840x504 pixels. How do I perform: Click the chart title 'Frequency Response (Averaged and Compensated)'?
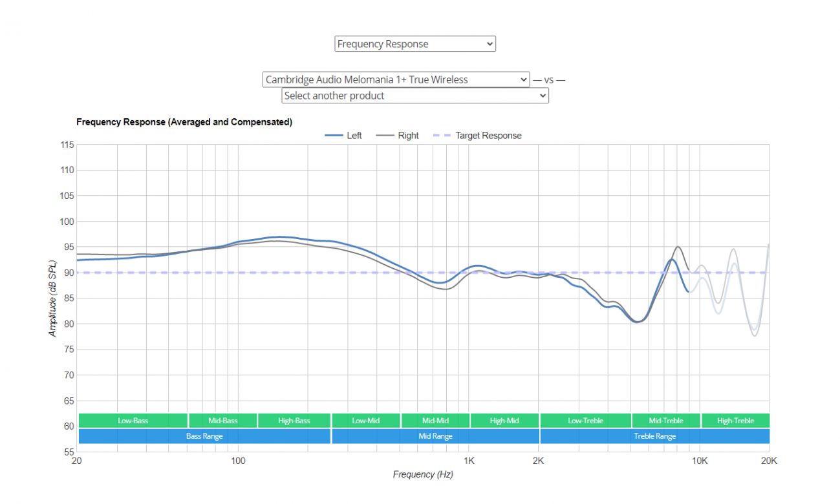pos(184,121)
